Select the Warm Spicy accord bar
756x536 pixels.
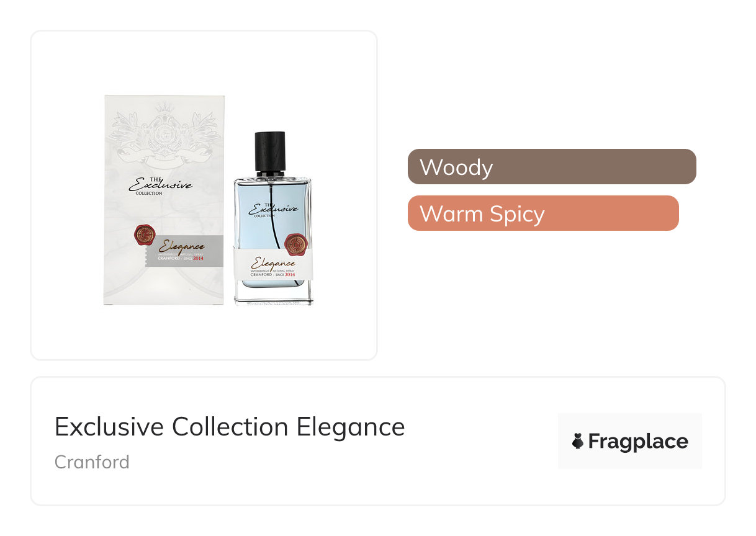tap(543, 213)
